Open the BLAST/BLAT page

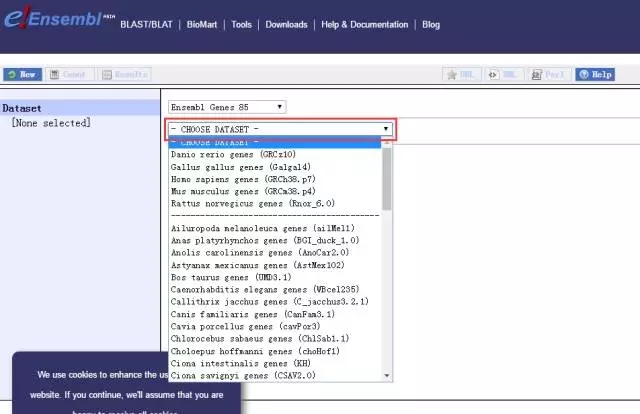pos(146,25)
